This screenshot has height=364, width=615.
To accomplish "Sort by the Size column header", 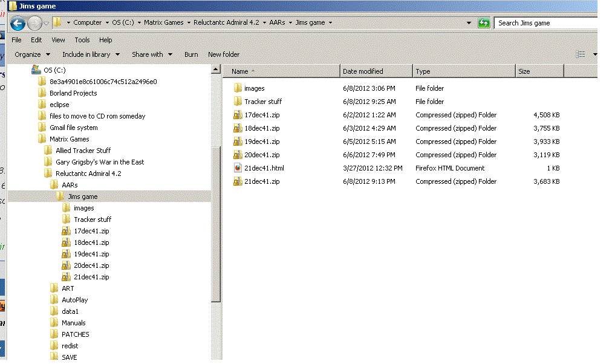I will 539,71.
